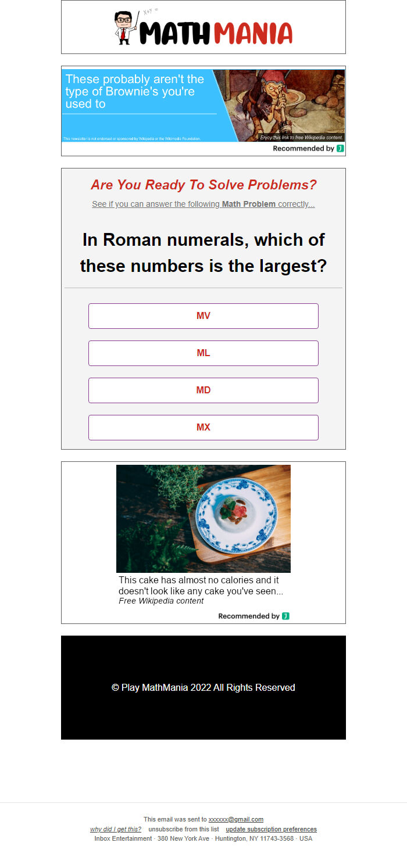Click "Enjoy this link to free Wikipedia content"
The image size is (407, 868).
coord(302,138)
